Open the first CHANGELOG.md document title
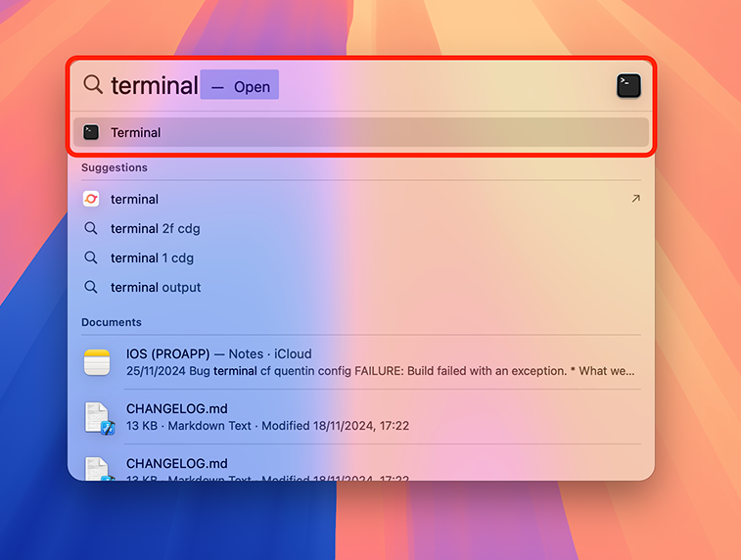Screen dimensions: 741x560 (x=176, y=408)
